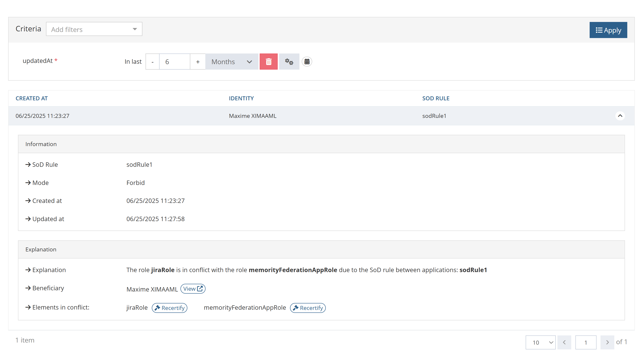
Task: Increase the month count with plus
Action: (x=198, y=61)
